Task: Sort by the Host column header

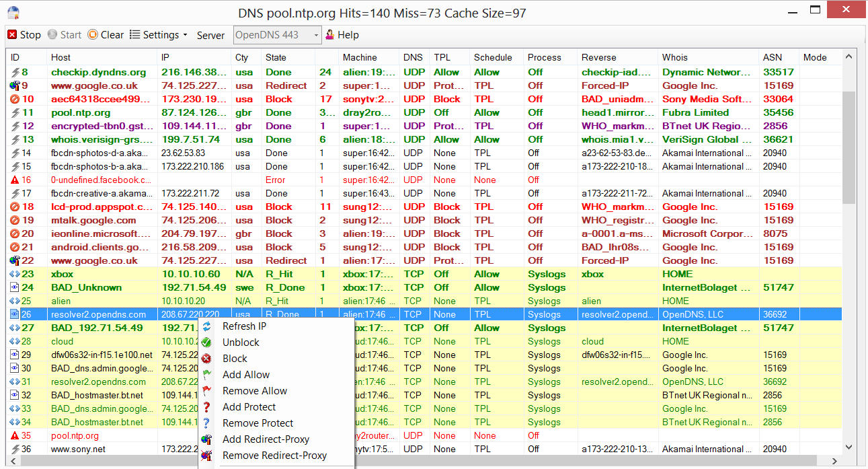Action: pos(102,57)
